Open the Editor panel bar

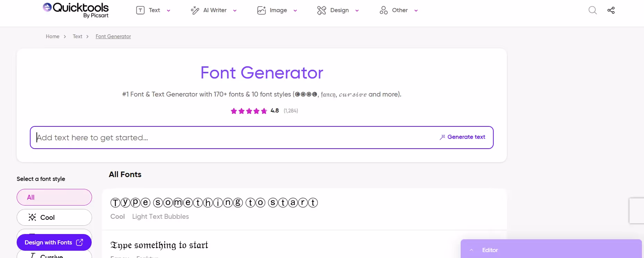(x=551, y=249)
